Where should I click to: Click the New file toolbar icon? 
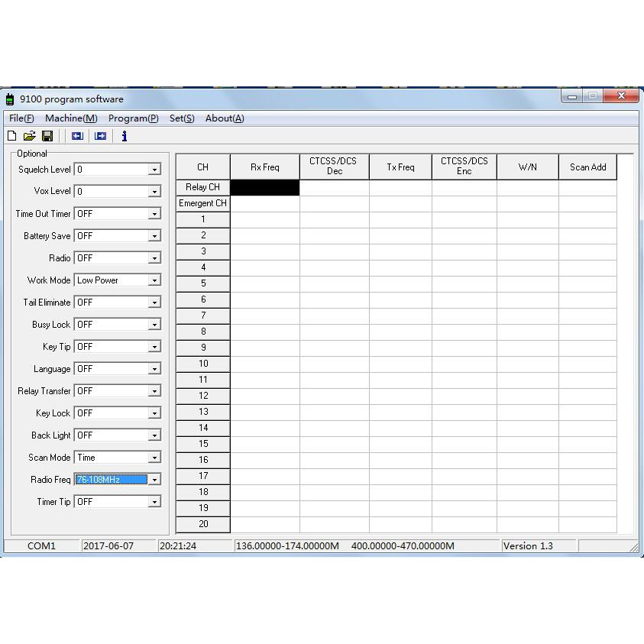coord(11,136)
